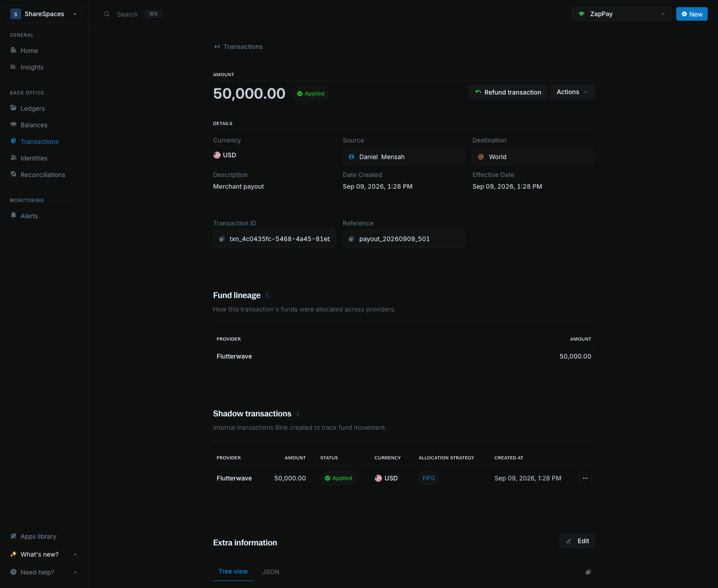Open the ShareSpaces workspace switcher
This screenshot has height=588, width=718.
pos(44,14)
